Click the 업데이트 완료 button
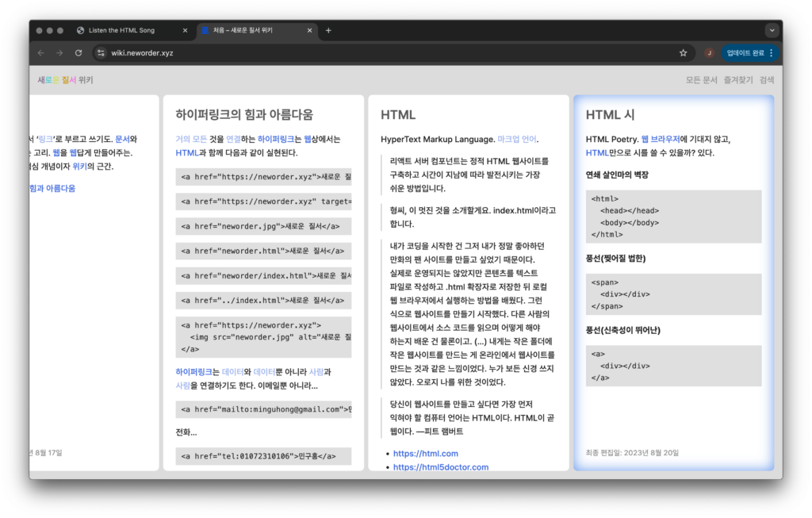 745,53
